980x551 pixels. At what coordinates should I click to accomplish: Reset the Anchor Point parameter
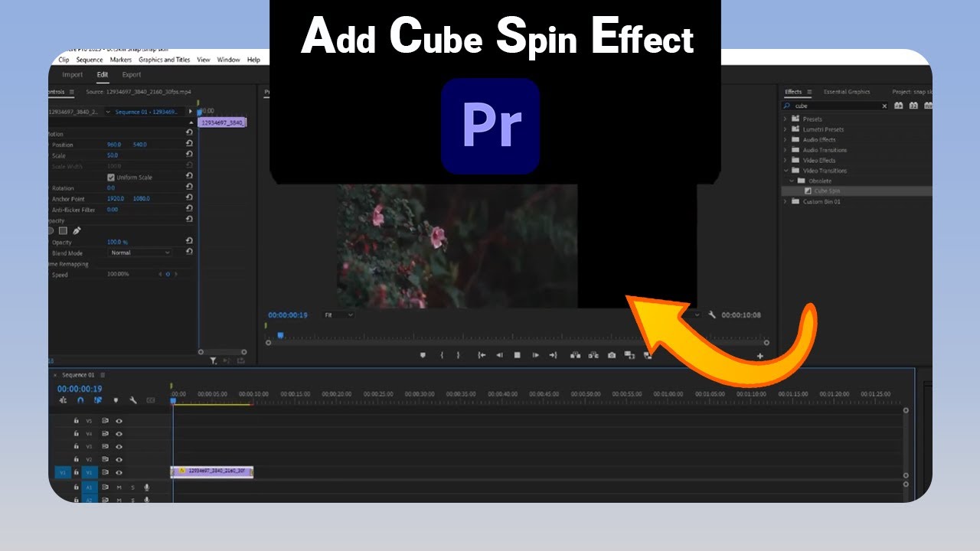point(189,197)
